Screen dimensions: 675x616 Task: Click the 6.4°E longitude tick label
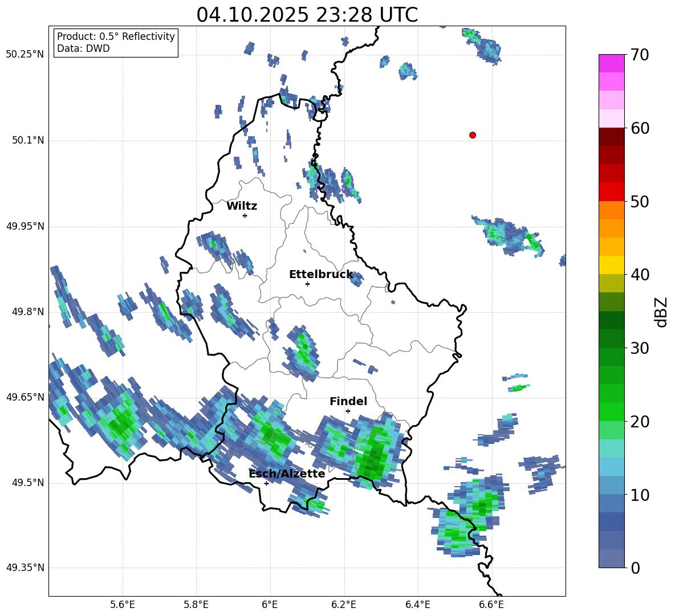(x=417, y=605)
